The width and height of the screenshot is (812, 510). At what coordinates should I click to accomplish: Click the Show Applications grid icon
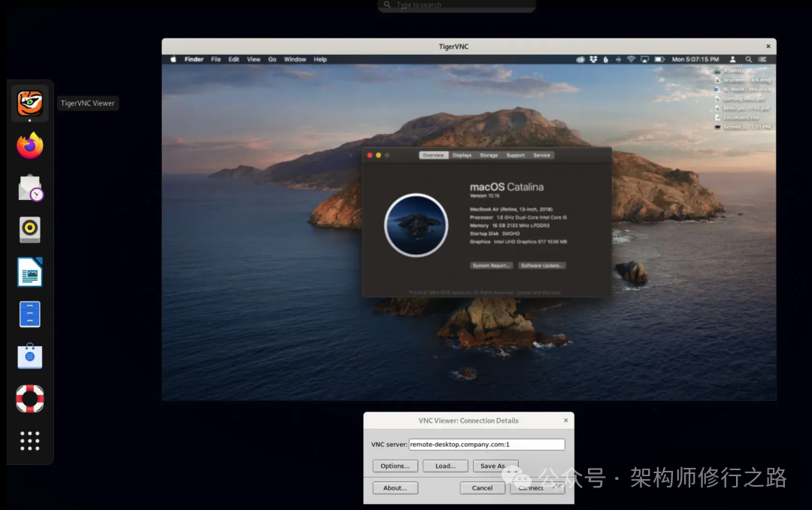(29, 441)
